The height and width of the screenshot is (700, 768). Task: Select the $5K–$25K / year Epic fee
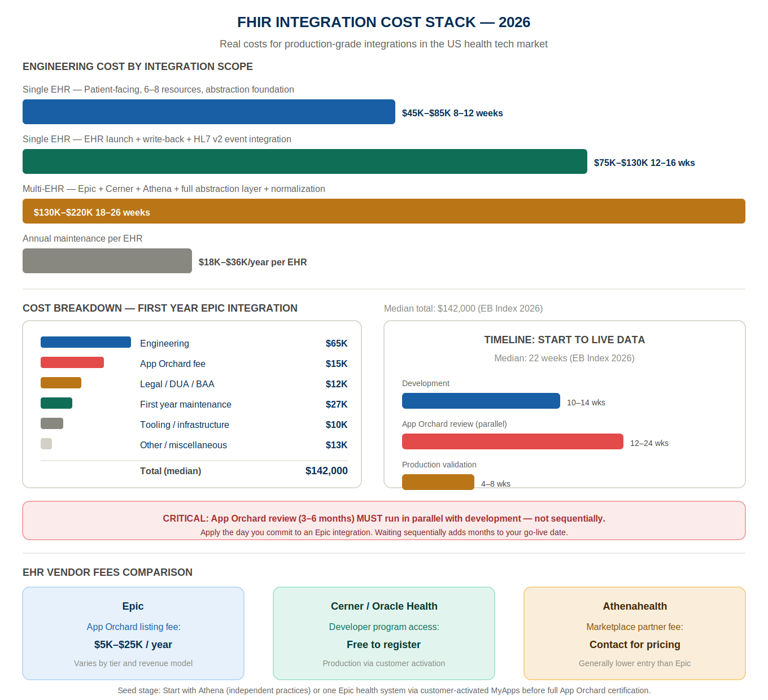133,645
